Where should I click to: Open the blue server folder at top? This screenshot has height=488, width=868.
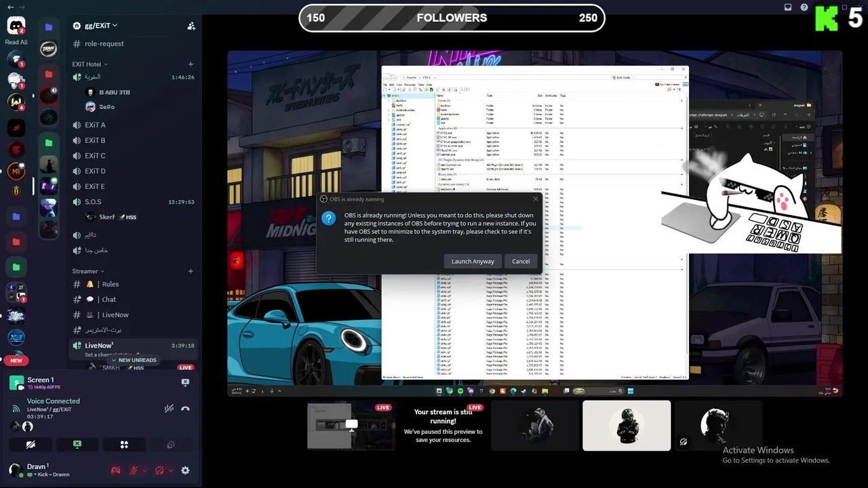coord(48,26)
